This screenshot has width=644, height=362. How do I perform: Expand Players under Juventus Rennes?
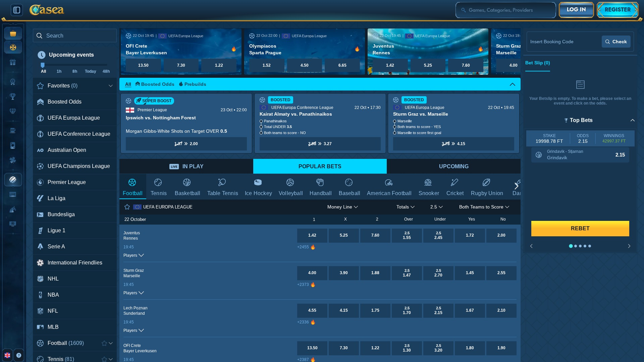(x=133, y=255)
